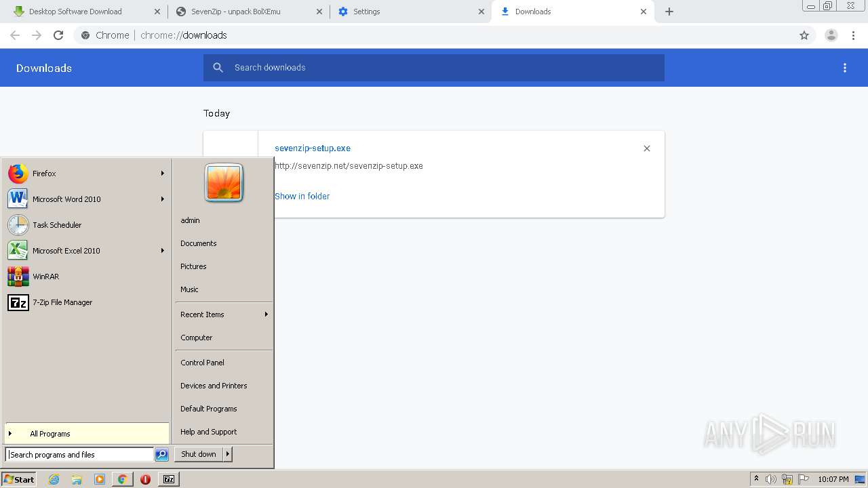Open Internet Explorer in the taskbar

coord(54,479)
